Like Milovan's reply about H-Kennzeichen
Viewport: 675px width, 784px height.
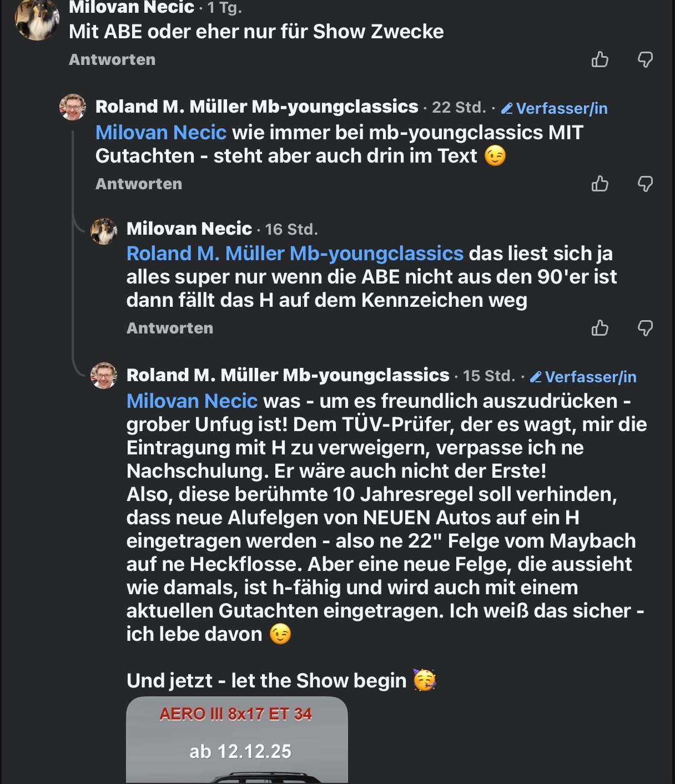click(x=600, y=328)
